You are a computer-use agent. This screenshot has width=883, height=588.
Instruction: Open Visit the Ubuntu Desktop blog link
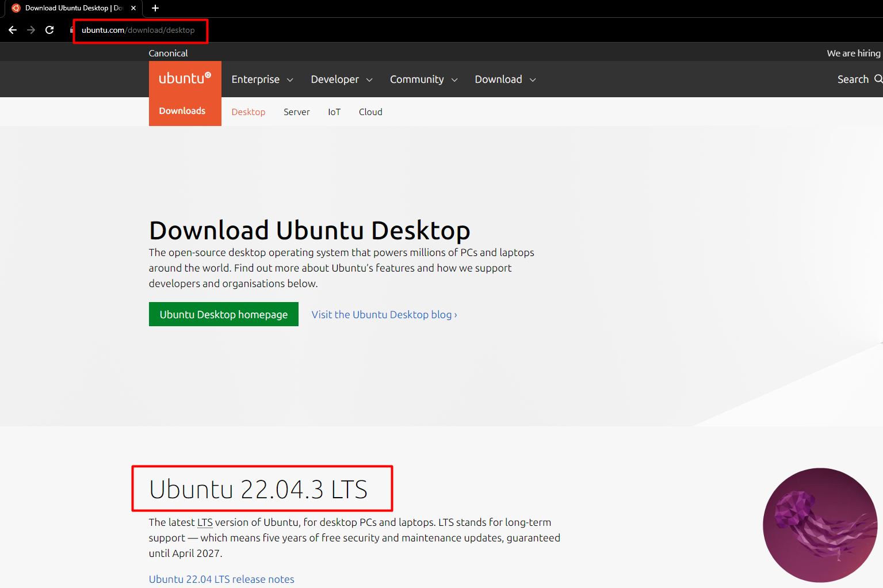pos(384,315)
